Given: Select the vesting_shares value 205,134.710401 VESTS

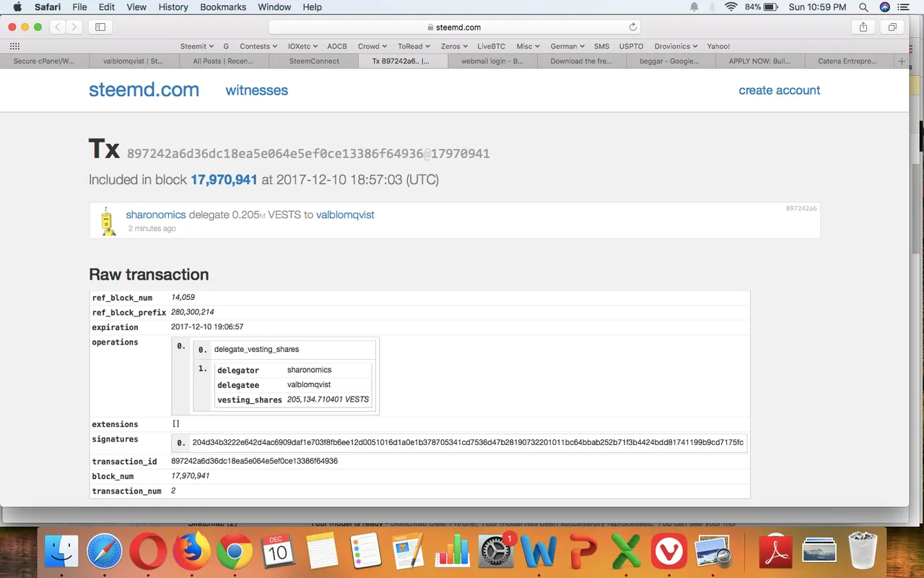Looking at the screenshot, I should click(328, 400).
